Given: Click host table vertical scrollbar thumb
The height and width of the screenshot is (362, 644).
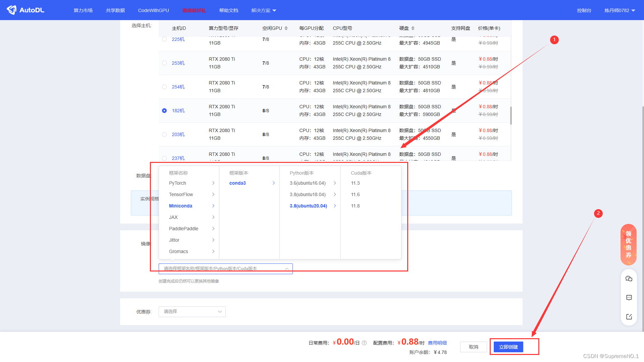Looking at the screenshot, I should 511,116.
